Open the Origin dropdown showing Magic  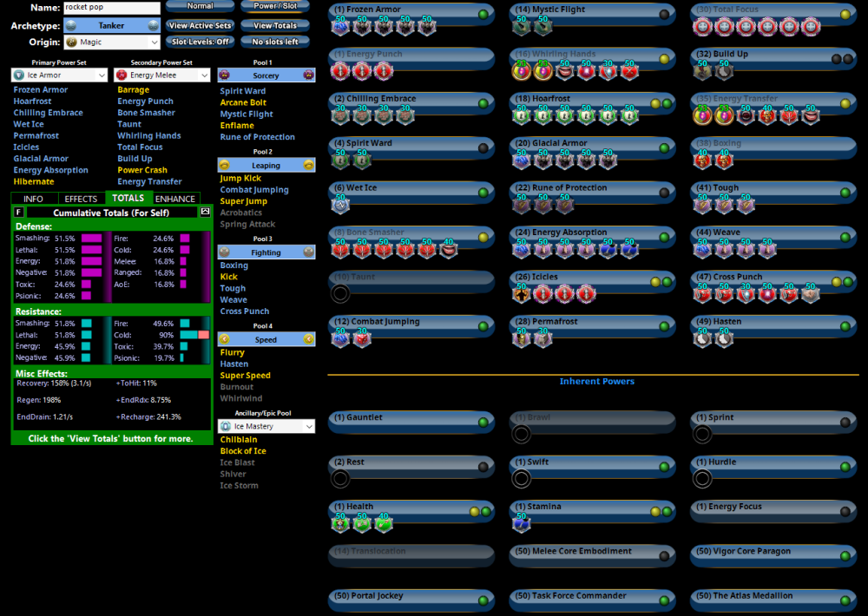tap(113, 42)
